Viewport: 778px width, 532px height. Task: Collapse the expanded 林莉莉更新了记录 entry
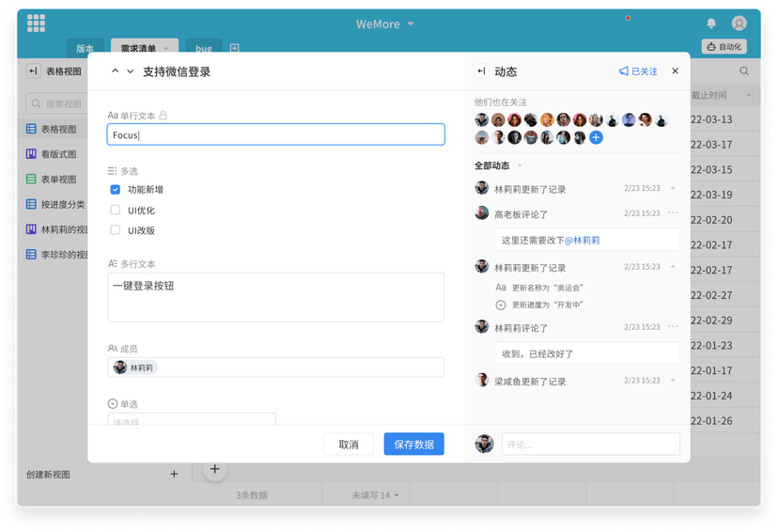[673, 267]
